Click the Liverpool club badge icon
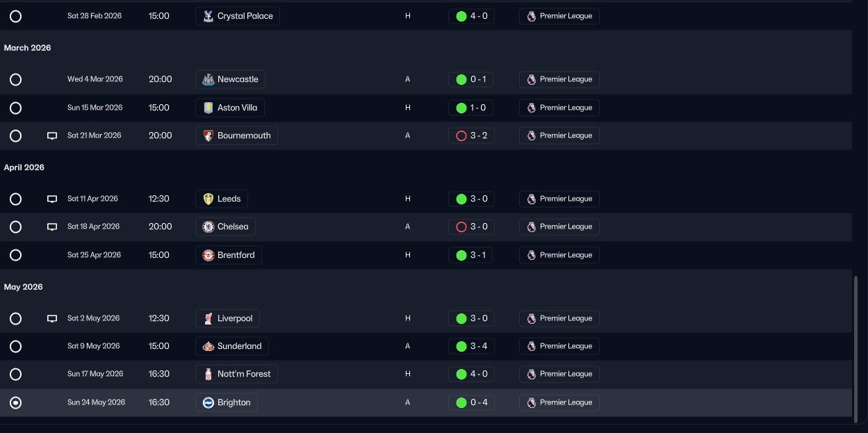868x433 pixels. 208,318
